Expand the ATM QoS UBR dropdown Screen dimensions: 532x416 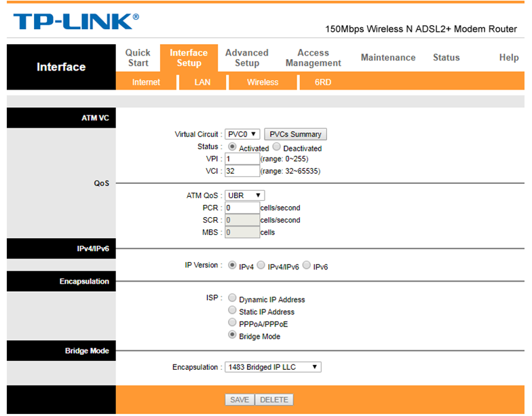coord(244,195)
